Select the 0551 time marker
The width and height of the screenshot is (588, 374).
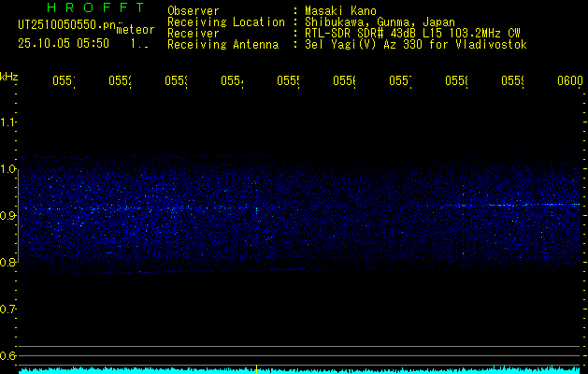(x=64, y=80)
